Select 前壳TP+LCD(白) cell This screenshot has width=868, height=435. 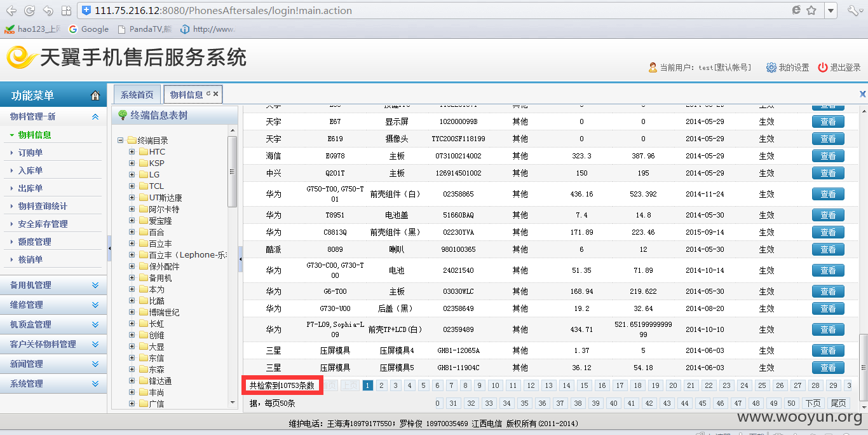(x=395, y=329)
